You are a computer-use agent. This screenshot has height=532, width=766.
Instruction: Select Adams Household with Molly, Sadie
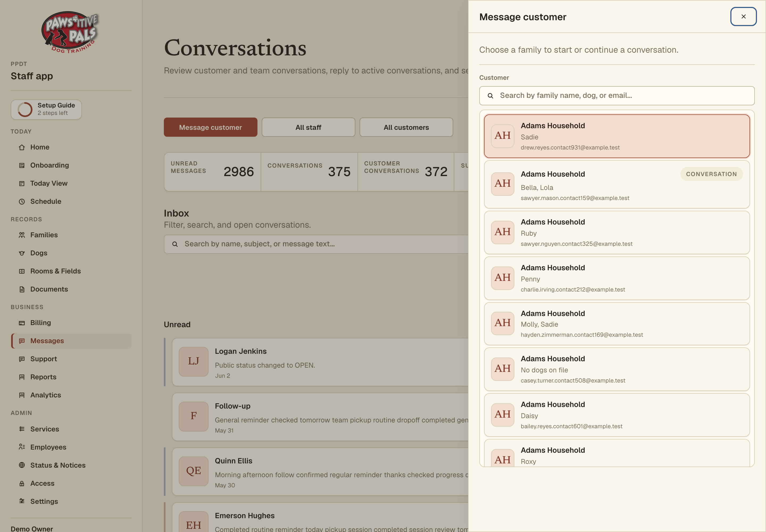point(617,324)
